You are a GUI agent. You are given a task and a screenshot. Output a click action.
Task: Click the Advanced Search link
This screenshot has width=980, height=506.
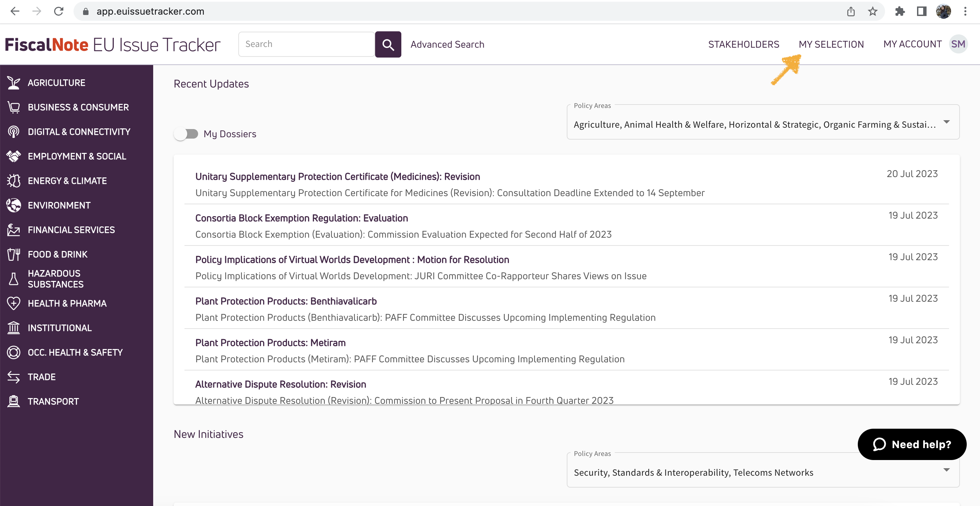pyautogui.click(x=447, y=44)
